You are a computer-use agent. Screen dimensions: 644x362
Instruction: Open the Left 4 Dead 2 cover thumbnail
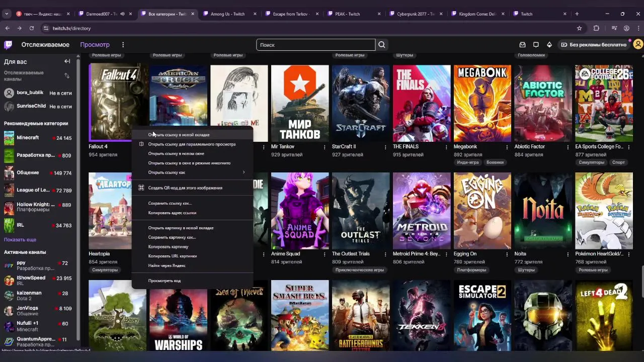604,316
